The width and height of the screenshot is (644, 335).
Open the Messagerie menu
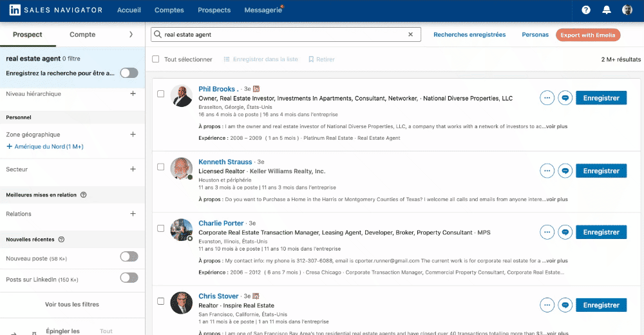pos(263,10)
